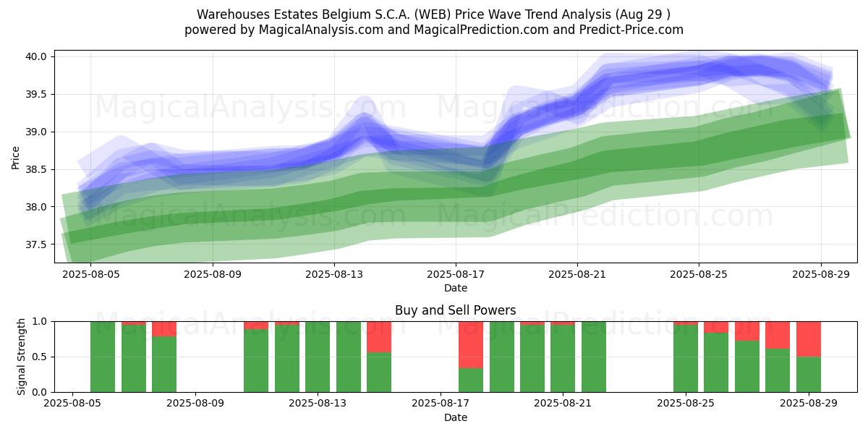Click the 2025-08-29 date tick on price chart
The height and width of the screenshot is (434, 868).
click(820, 274)
